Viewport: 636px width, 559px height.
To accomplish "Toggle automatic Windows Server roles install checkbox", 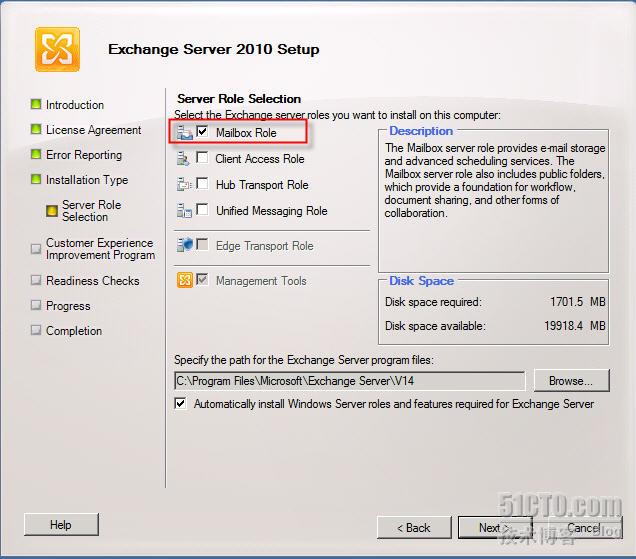I will point(180,403).
